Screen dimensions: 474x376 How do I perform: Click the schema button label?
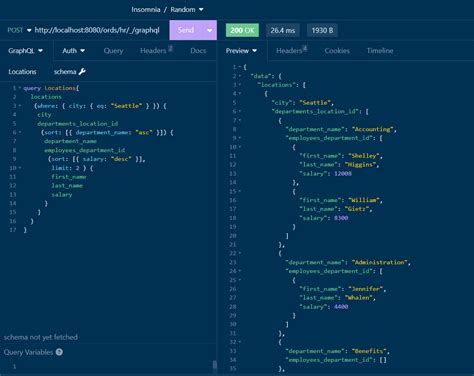[x=65, y=72]
